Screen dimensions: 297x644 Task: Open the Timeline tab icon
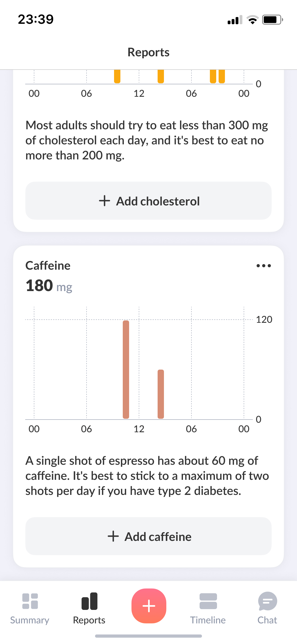(208, 601)
